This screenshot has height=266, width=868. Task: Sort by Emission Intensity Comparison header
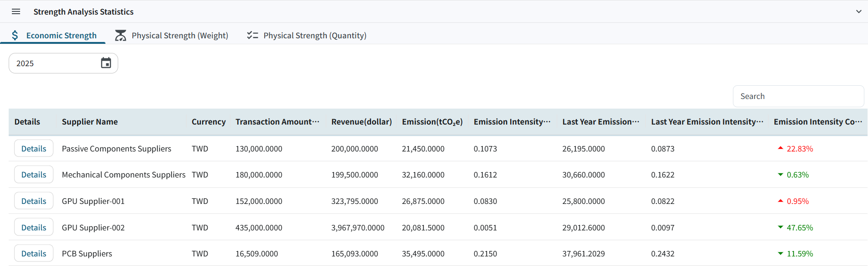pos(818,122)
